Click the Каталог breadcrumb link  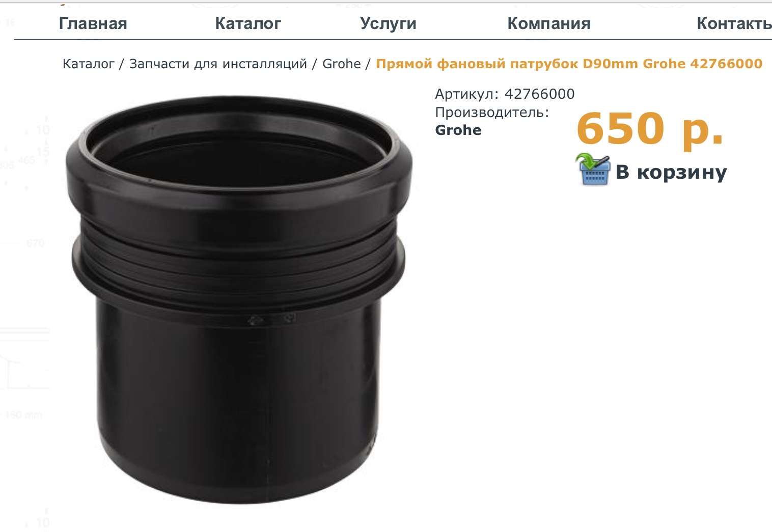coord(88,64)
